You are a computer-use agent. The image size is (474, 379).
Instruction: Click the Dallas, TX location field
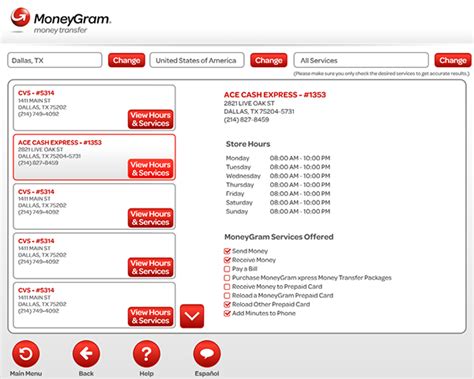click(x=55, y=60)
